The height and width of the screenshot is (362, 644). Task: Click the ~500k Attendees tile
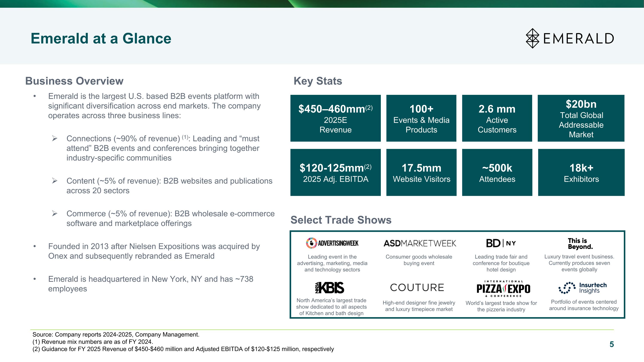pyautogui.click(x=497, y=172)
